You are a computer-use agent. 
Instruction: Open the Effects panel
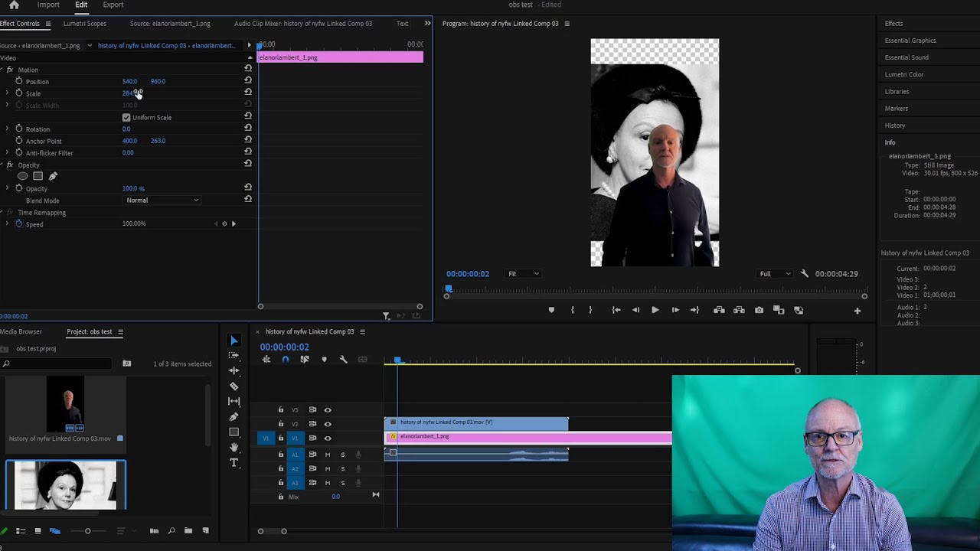click(x=894, y=24)
